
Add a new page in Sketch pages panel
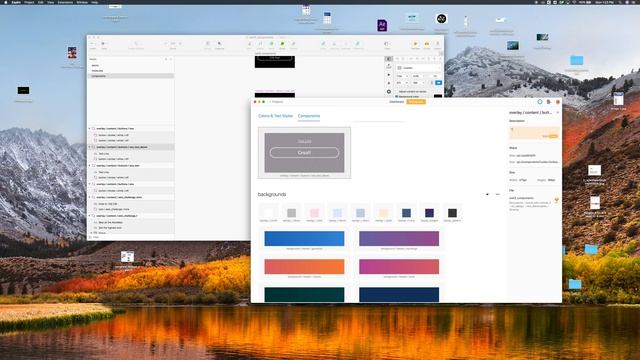tap(166, 59)
